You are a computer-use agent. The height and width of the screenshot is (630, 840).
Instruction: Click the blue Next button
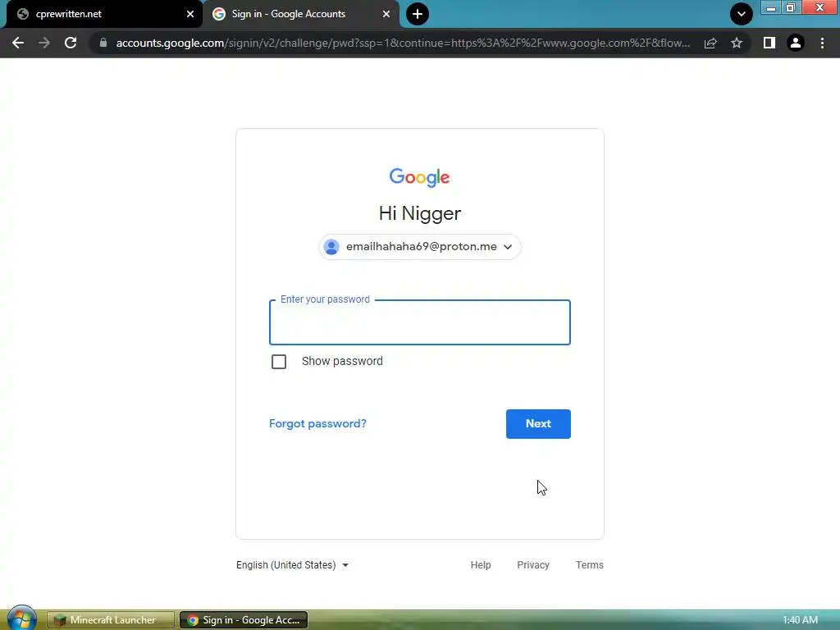(x=538, y=424)
